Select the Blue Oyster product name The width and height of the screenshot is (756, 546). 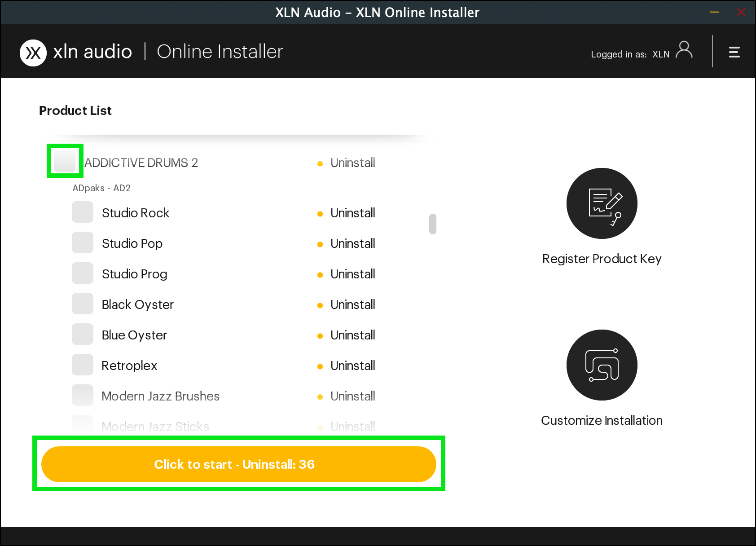pos(134,335)
